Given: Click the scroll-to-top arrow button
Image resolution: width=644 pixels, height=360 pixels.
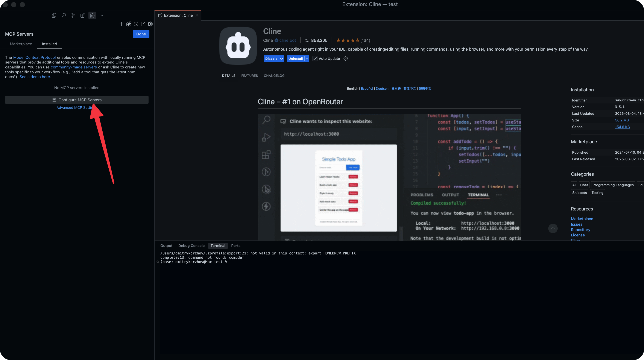Looking at the screenshot, I should coord(553,228).
